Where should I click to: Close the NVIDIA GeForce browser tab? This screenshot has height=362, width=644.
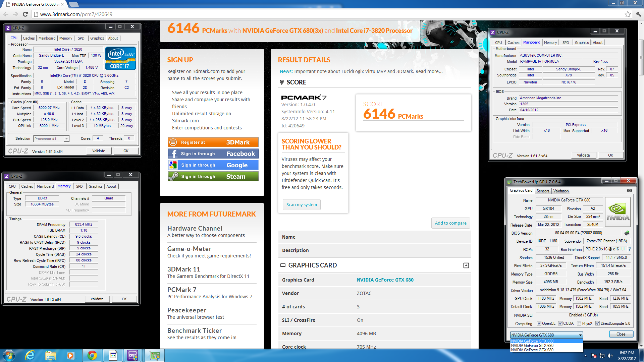[62, 4]
